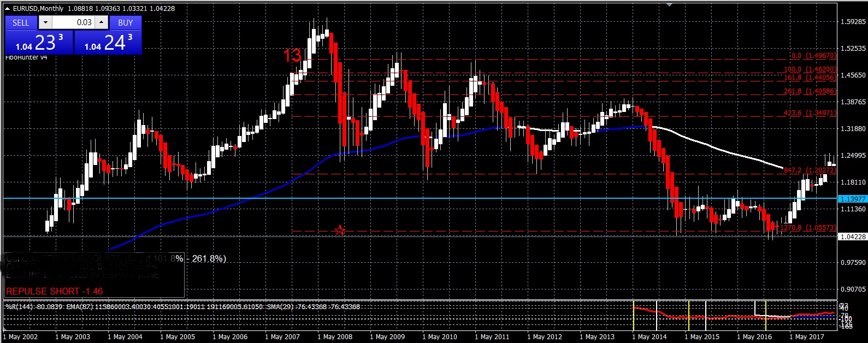Image resolution: width=868 pixels, height=343 pixels.
Task: Click the 0.90705 price scale value
Action: (853, 289)
